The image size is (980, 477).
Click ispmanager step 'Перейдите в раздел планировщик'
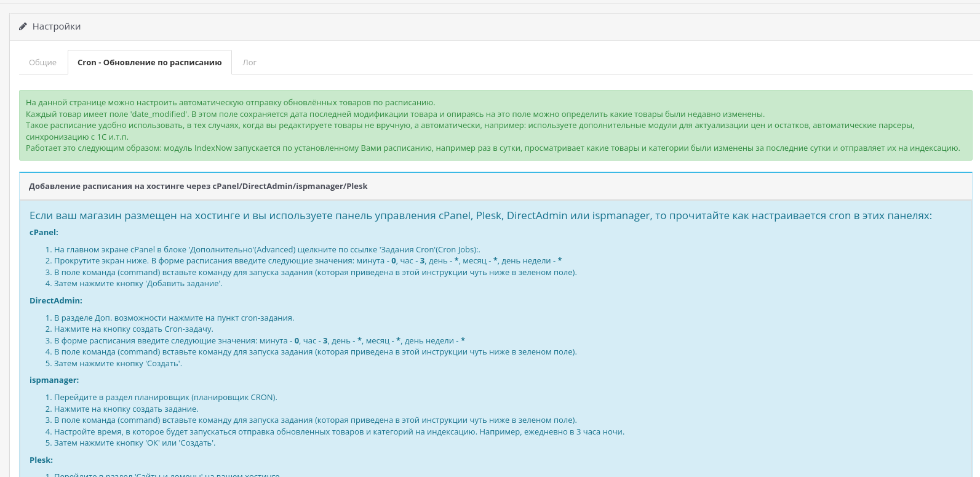165,397
